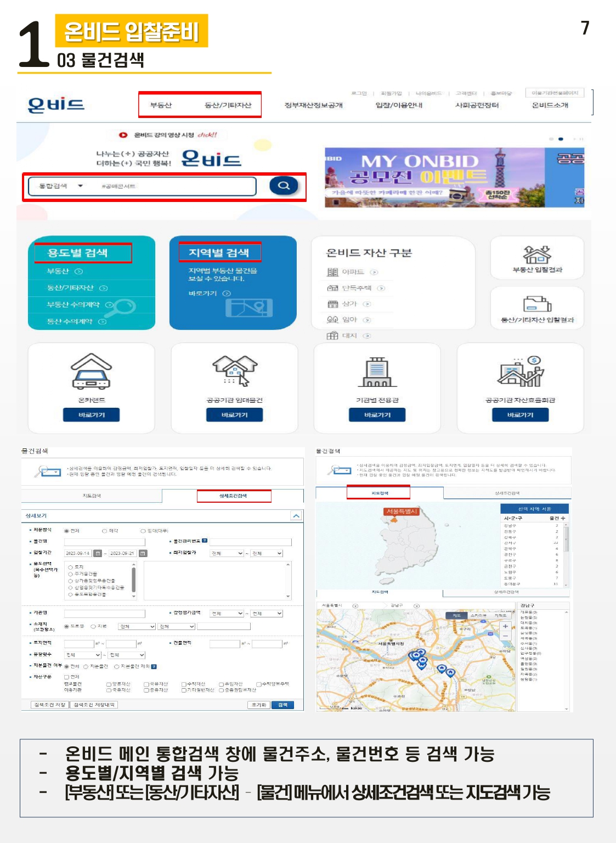Select the 매각 radio for 처분방식
The image size is (616, 843).
pos(105,531)
